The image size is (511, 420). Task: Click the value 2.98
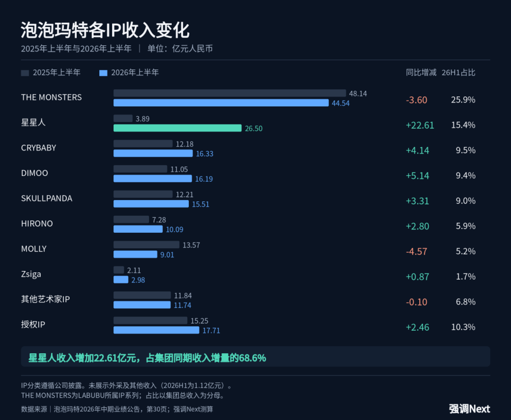click(138, 280)
